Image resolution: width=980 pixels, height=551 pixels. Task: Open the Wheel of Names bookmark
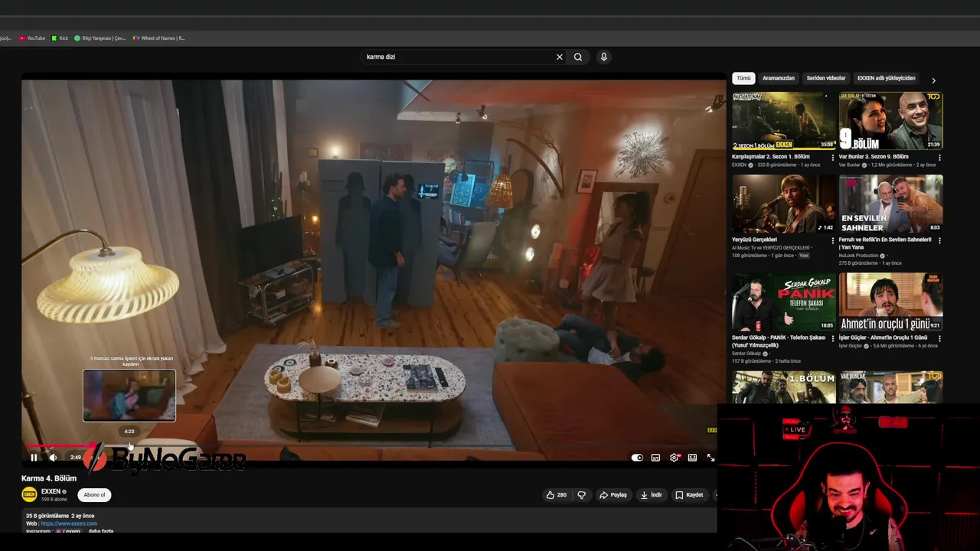coord(158,37)
